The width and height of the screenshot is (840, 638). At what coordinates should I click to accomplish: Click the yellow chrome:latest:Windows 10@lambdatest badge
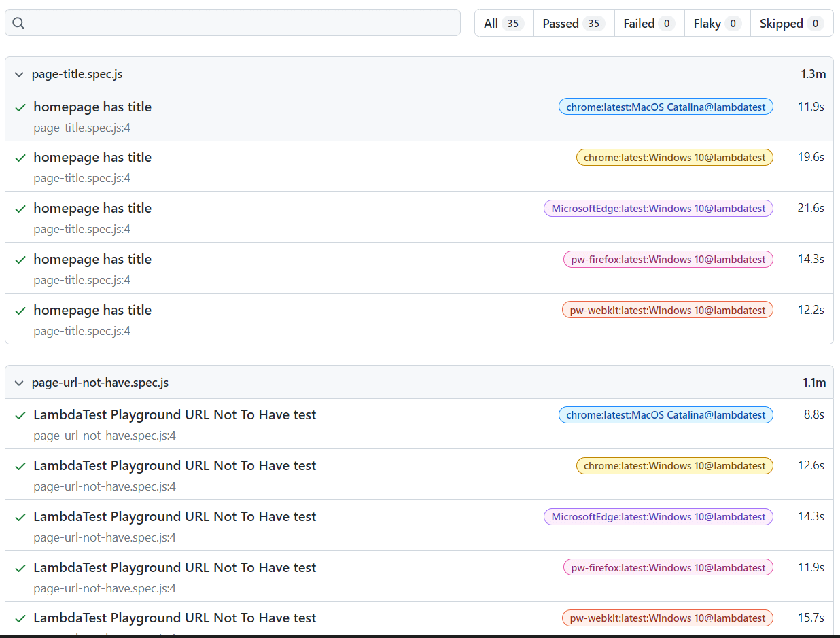pos(674,157)
